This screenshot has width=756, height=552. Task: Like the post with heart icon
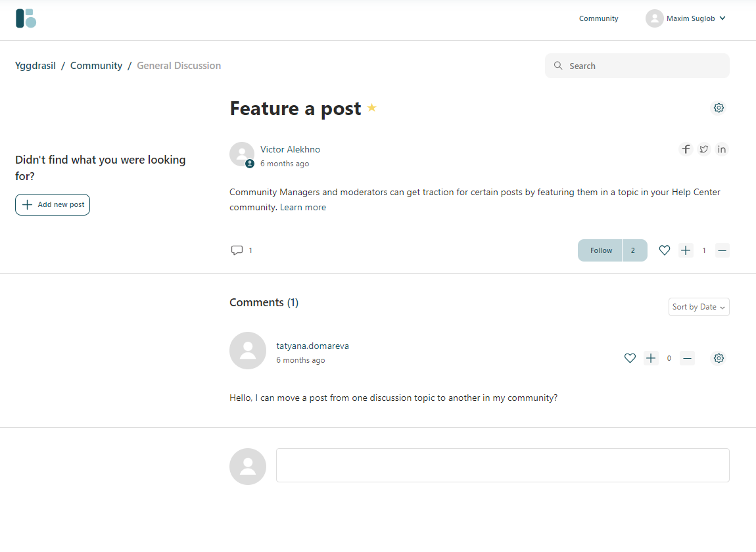(x=665, y=250)
